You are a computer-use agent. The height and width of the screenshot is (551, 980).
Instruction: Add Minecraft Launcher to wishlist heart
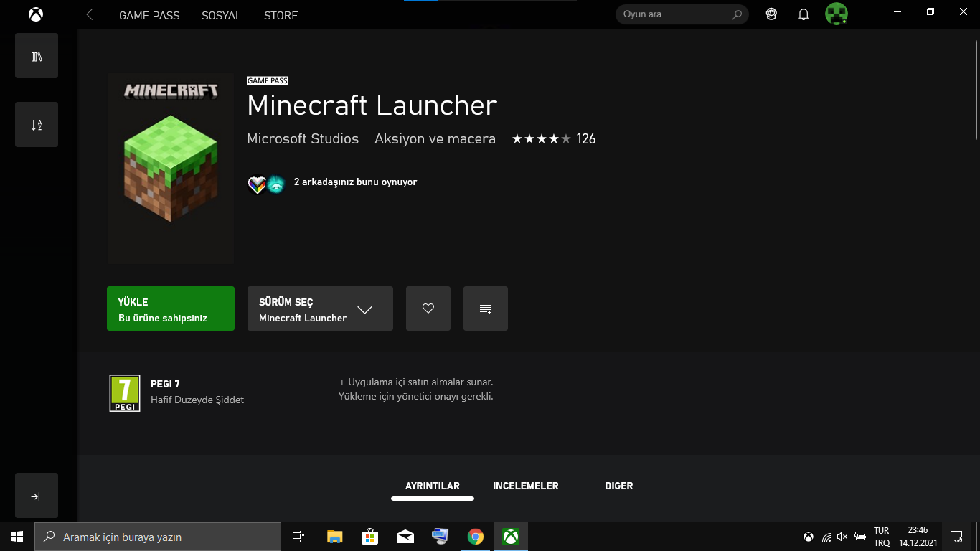pos(428,309)
